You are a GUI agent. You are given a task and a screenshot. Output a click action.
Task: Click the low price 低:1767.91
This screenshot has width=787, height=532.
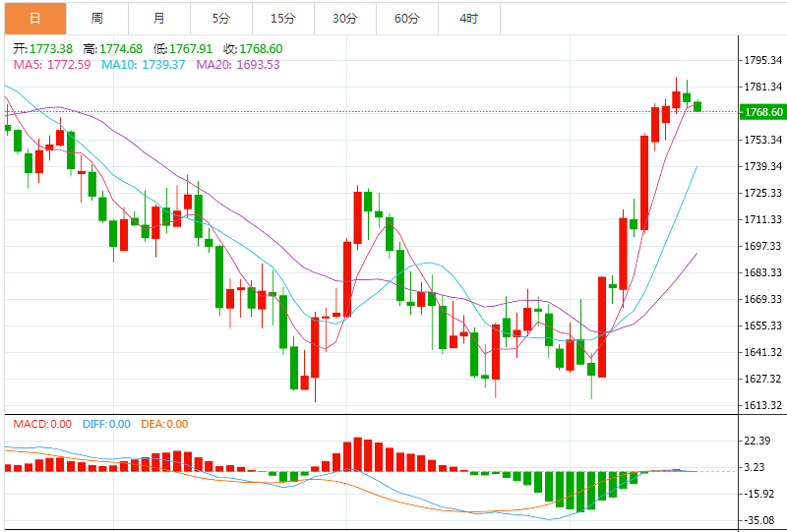[183, 49]
